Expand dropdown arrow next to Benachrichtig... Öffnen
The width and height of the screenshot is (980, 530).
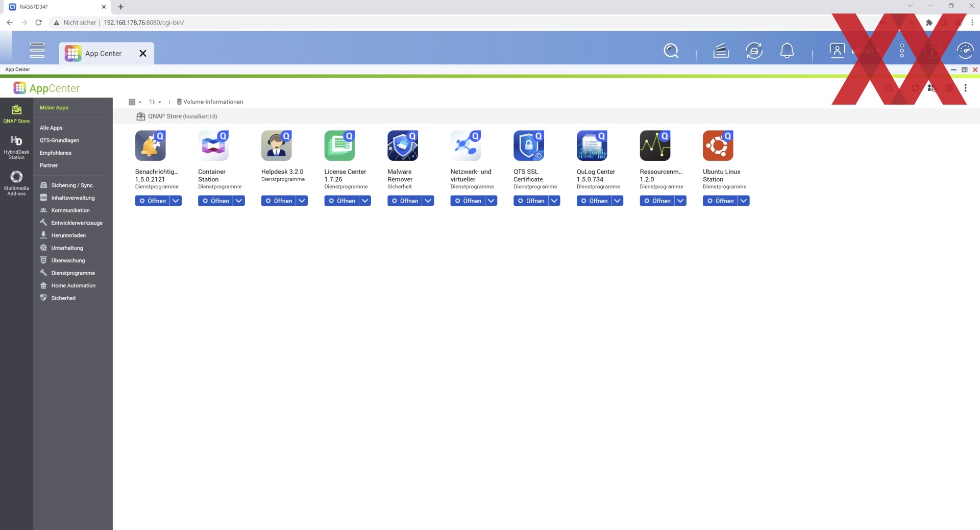176,201
